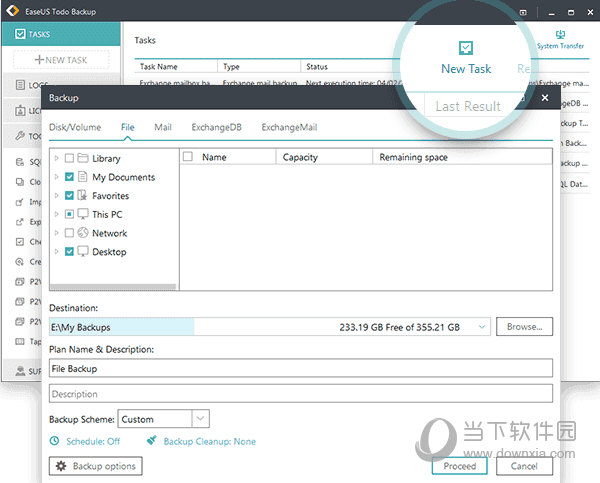600x483 pixels.
Task: Click the Tape sidebar icon
Action: 20,341
